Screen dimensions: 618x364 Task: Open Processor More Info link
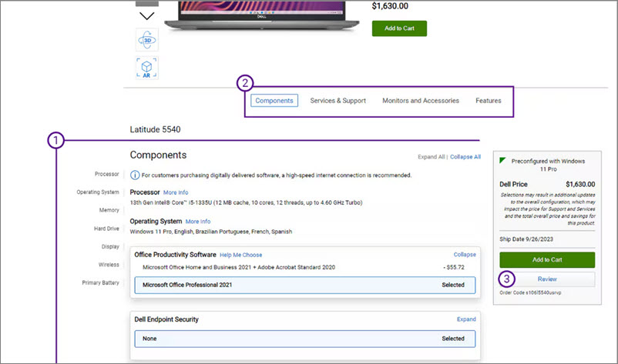pyautogui.click(x=175, y=192)
